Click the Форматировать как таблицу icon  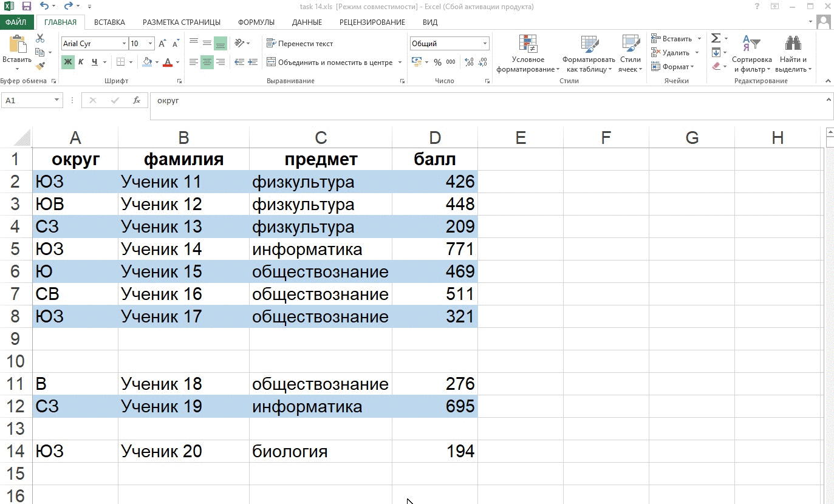point(588,53)
